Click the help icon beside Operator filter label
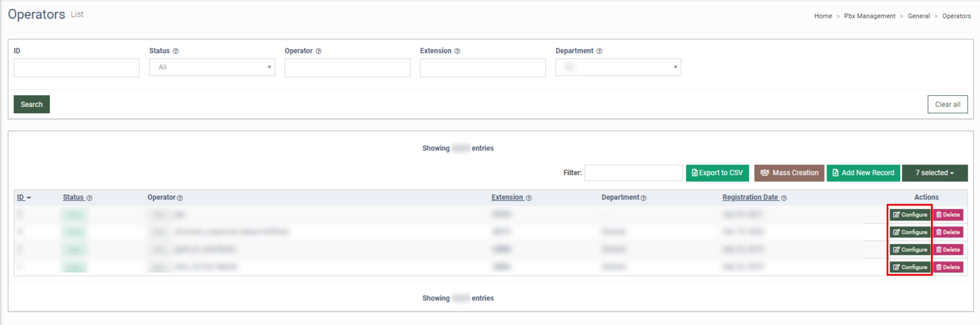This screenshot has width=980, height=325. pos(319,51)
